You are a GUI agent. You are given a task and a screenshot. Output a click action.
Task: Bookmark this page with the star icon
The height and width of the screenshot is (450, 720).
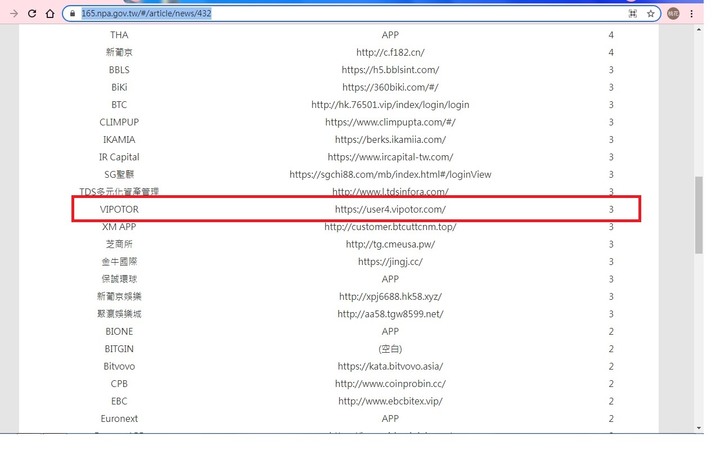(651, 14)
